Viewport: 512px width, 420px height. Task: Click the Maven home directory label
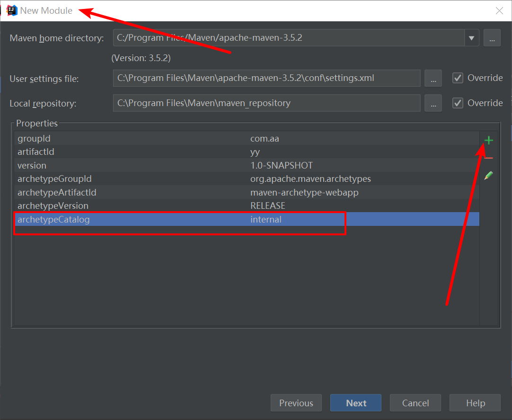coord(57,38)
